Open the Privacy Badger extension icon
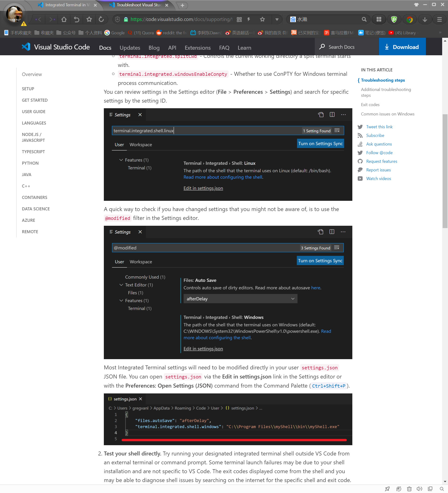The width and height of the screenshot is (448, 493). (x=394, y=19)
